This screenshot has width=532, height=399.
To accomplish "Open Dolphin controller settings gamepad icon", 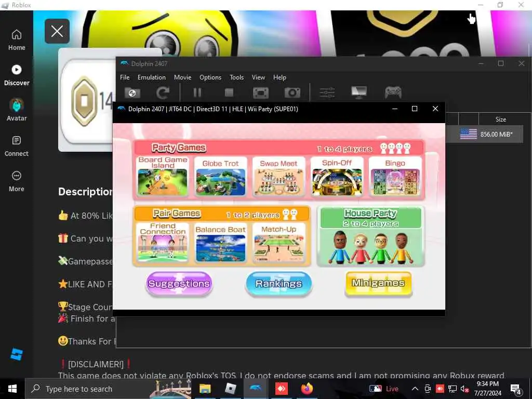I will pos(393,92).
